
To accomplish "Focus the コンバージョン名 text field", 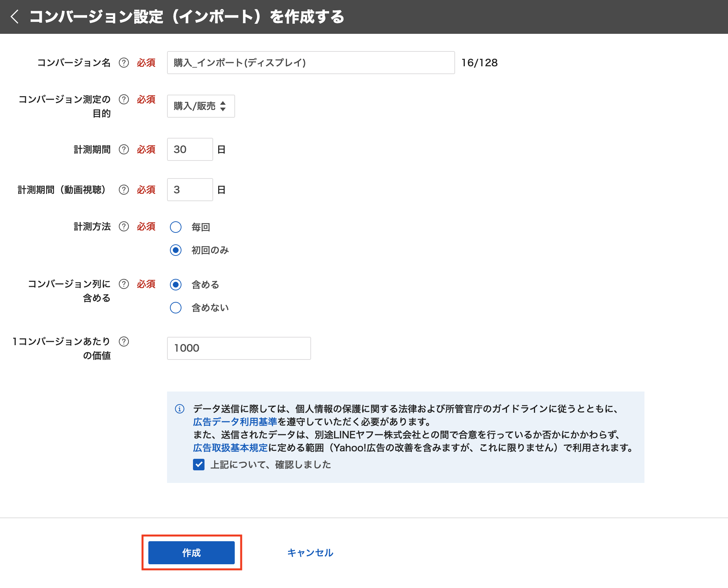I will [x=311, y=63].
